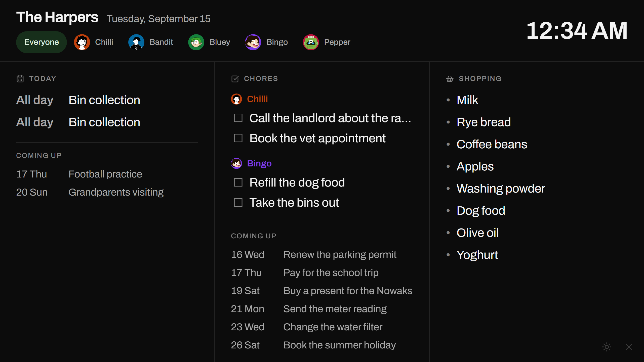Viewport: 644px width, 362px height.
Task: Click Bingo's avatar in the Chores list
Action: (236, 163)
